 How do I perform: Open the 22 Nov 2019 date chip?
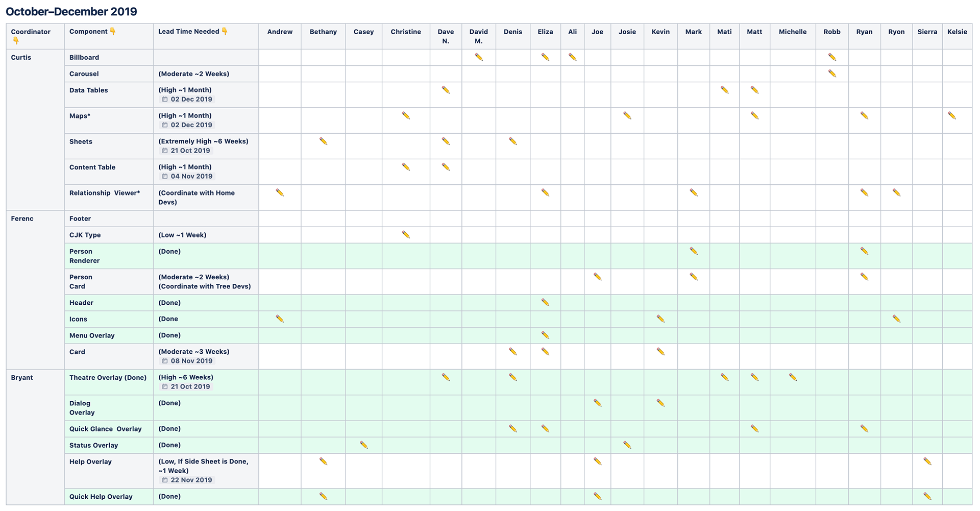click(x=187, y=480)
